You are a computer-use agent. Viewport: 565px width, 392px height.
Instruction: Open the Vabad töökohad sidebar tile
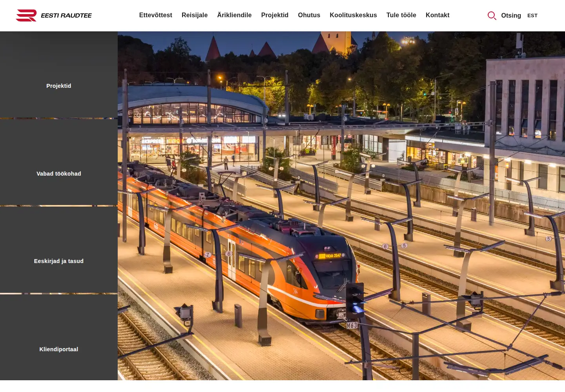pos(59,162)
